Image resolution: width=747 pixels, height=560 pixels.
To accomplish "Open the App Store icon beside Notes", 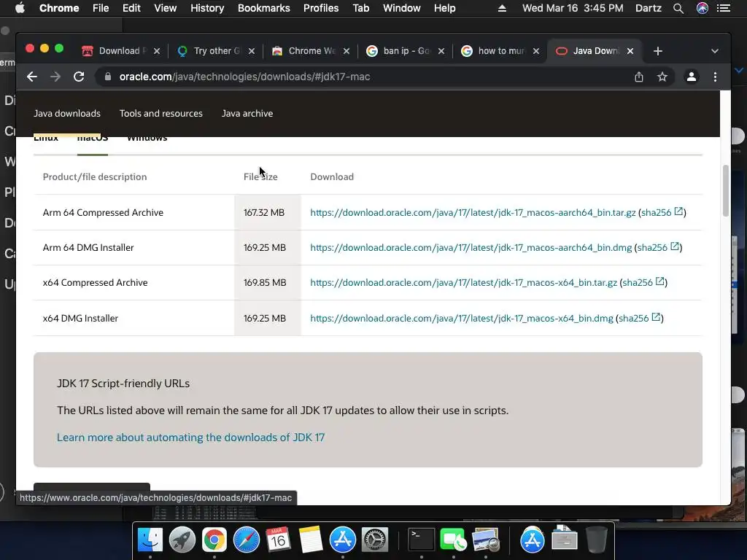I will [343, 540].
